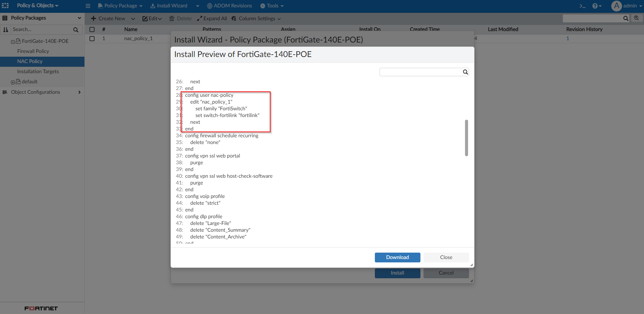Click Install in the Install Wizard
644x314 pixels.
click(397, 273)
